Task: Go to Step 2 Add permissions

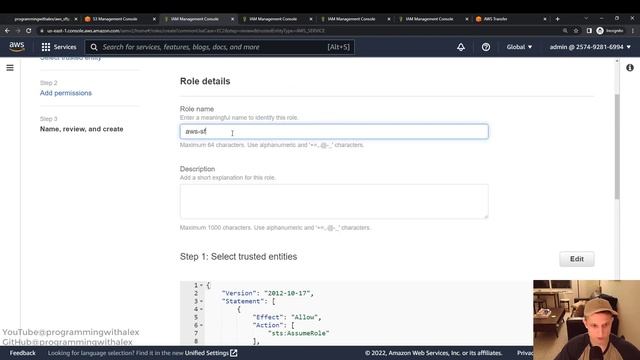Action: [x=66, y=93]
